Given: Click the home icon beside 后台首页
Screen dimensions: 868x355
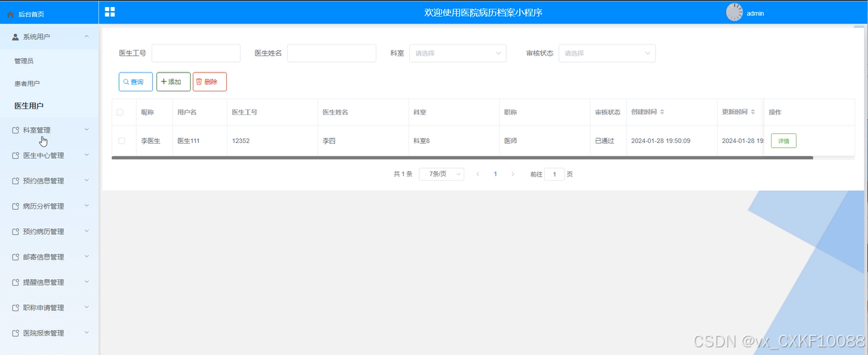Looking at the screenshot, I should click(10, 14).
